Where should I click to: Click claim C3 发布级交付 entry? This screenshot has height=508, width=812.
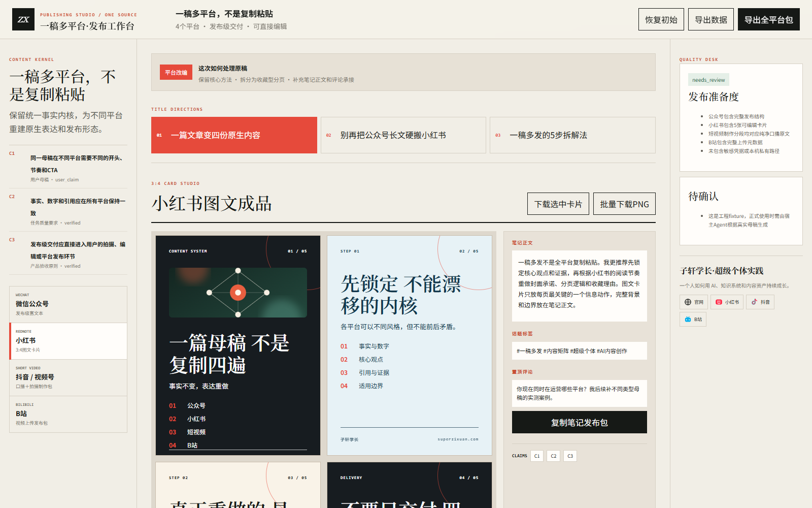coord(68,253)
